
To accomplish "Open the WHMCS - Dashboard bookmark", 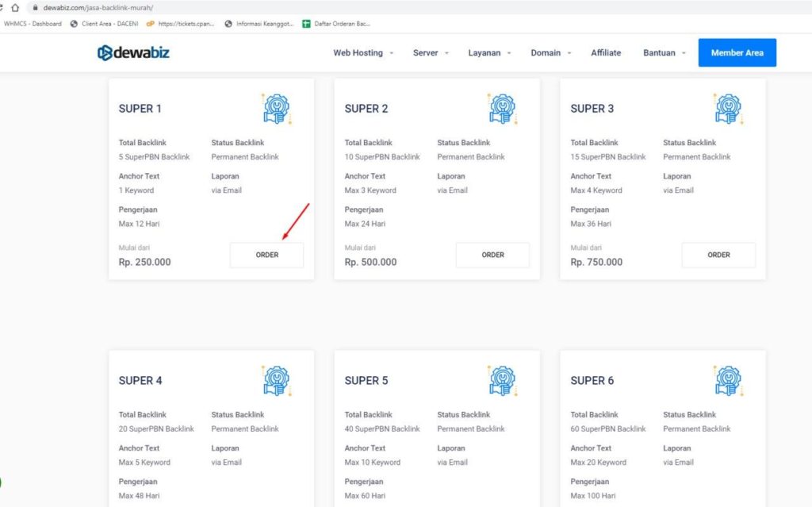I will tap(32, 24).
